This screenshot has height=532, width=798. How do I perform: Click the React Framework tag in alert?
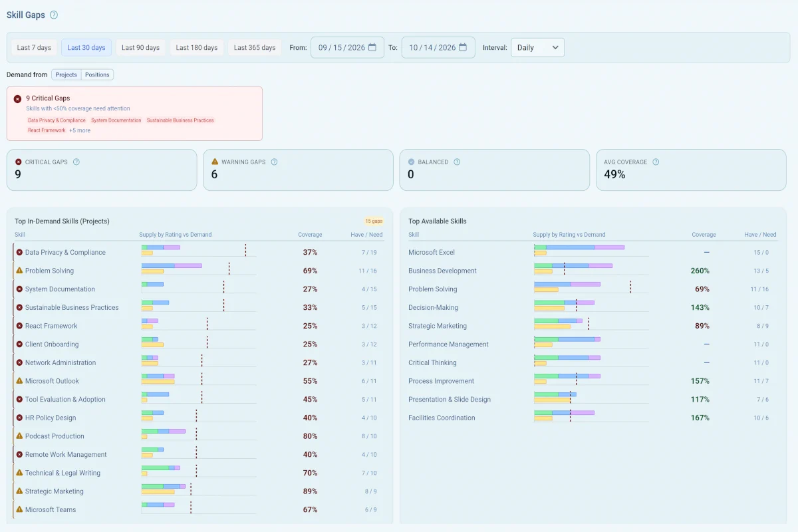(47, 130)
